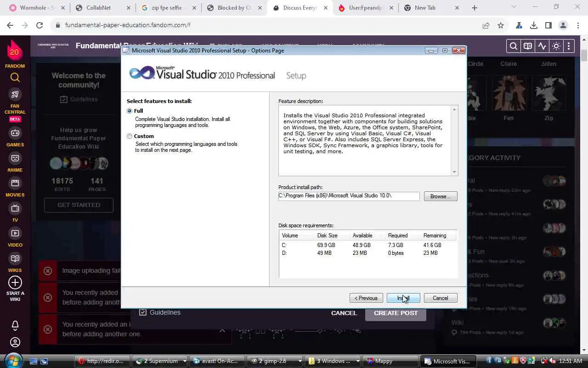This screenshot has width=588, height=368.
Task: Reload the page in the browser
Action: click(x=40, y=25)
